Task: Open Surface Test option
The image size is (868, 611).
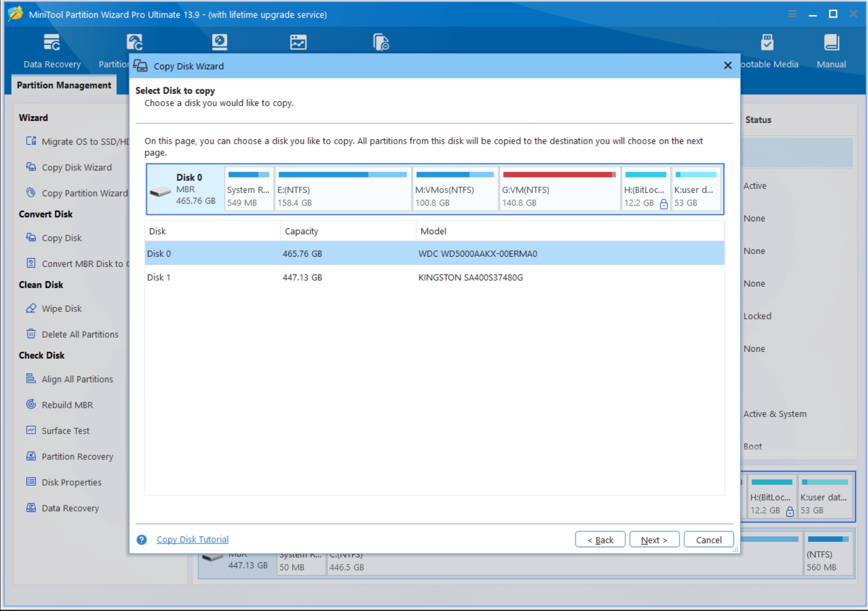Action: (58, 431)
